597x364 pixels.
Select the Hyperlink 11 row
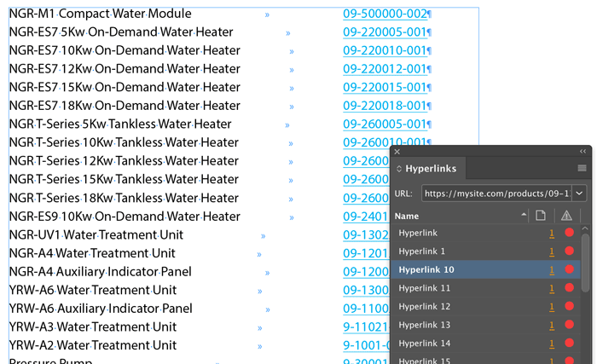coord(485,288)
